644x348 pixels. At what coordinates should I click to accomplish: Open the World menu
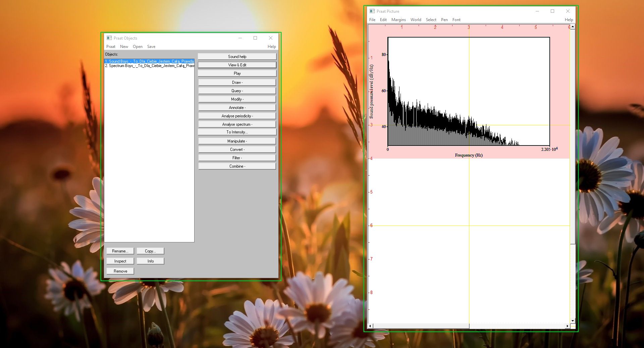416,20
